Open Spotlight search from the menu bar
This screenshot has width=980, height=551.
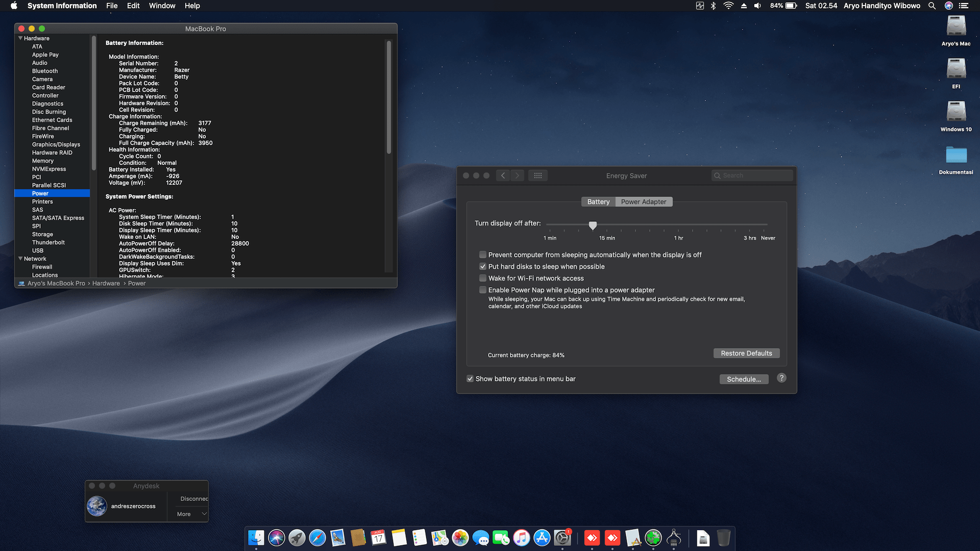pyautogui.click(x=932, y=6)
